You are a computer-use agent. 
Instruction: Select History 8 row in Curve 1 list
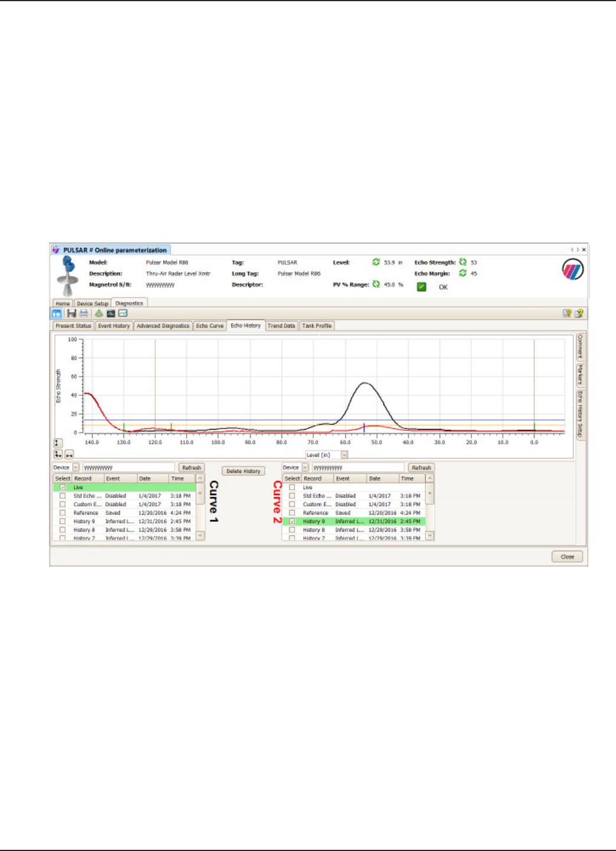(124, 530)
